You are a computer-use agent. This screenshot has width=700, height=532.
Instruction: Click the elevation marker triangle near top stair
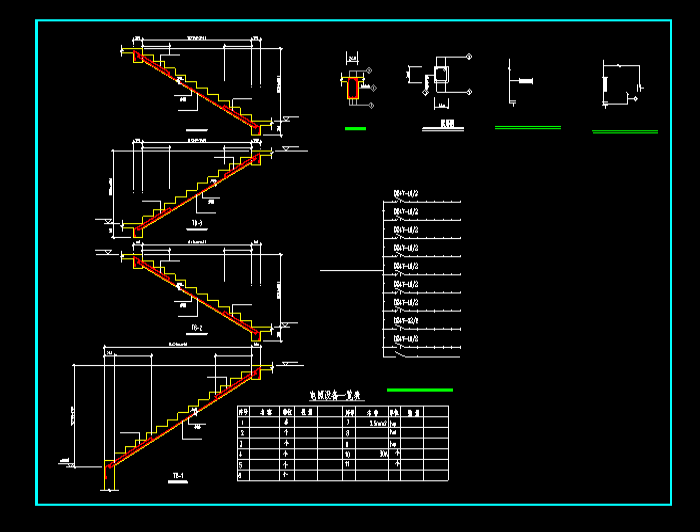(x=285, y=120)
